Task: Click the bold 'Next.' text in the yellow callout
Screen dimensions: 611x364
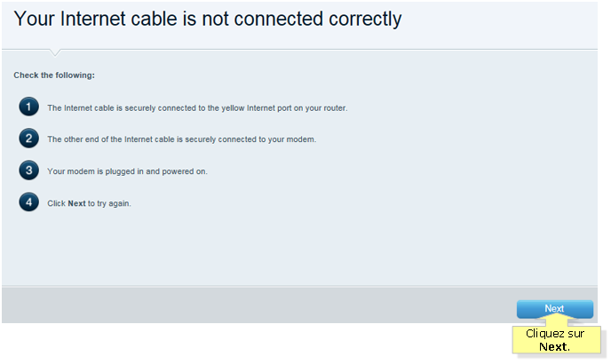Action: point(554,346)
